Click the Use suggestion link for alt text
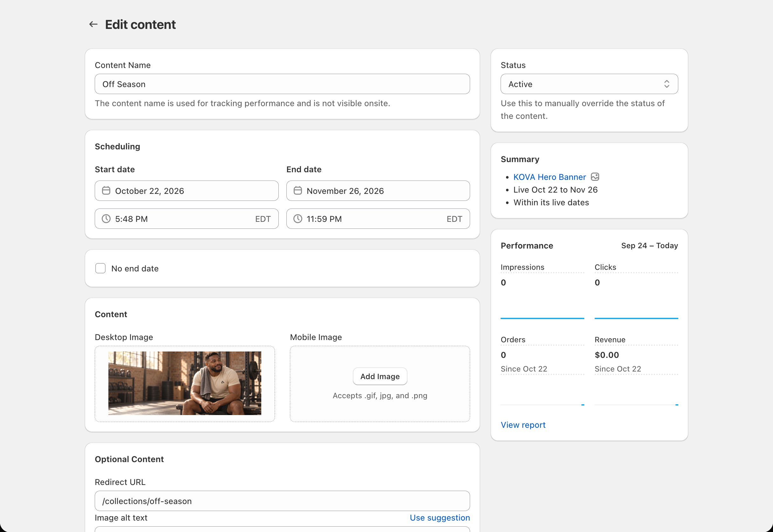Screen dimensions: 773x532 440,518
